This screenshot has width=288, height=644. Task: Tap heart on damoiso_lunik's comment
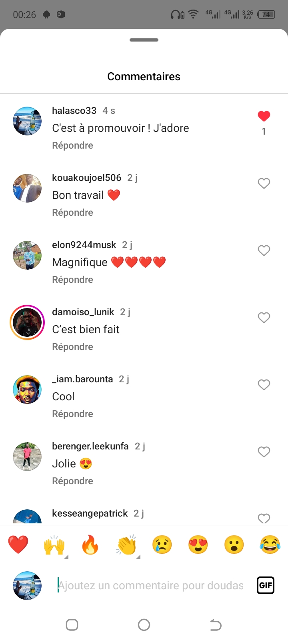264,318
